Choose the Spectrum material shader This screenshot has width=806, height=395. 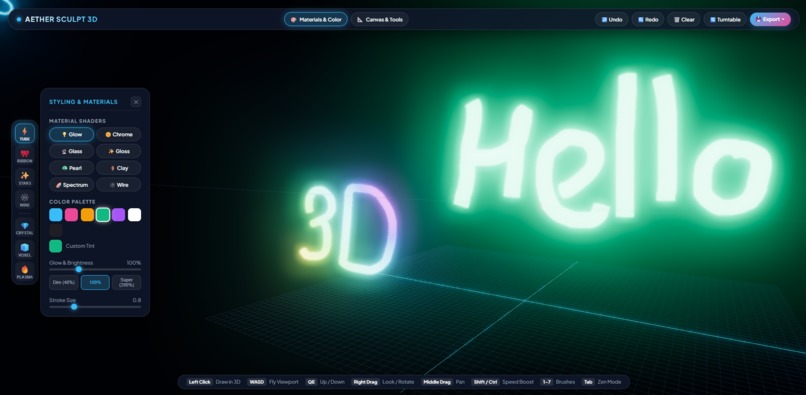(71, 185)
